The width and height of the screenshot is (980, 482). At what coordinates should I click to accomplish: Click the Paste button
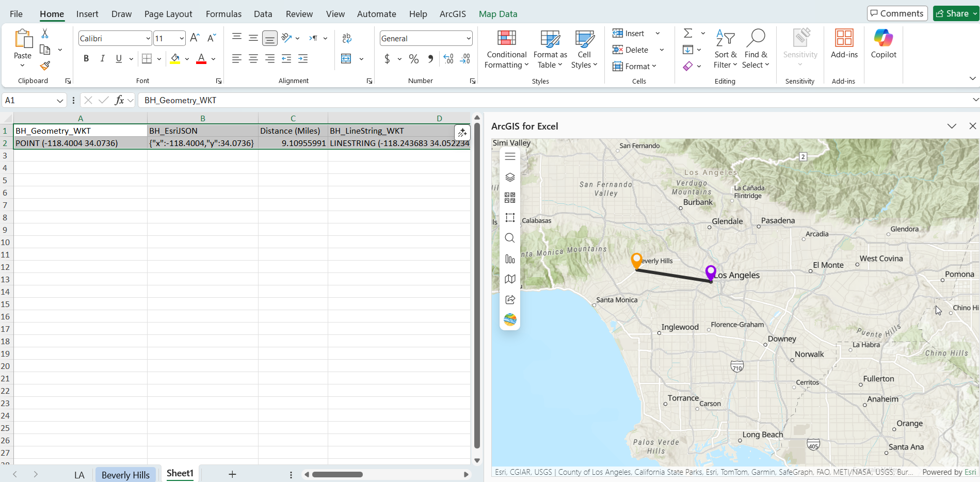coord(23,43)
